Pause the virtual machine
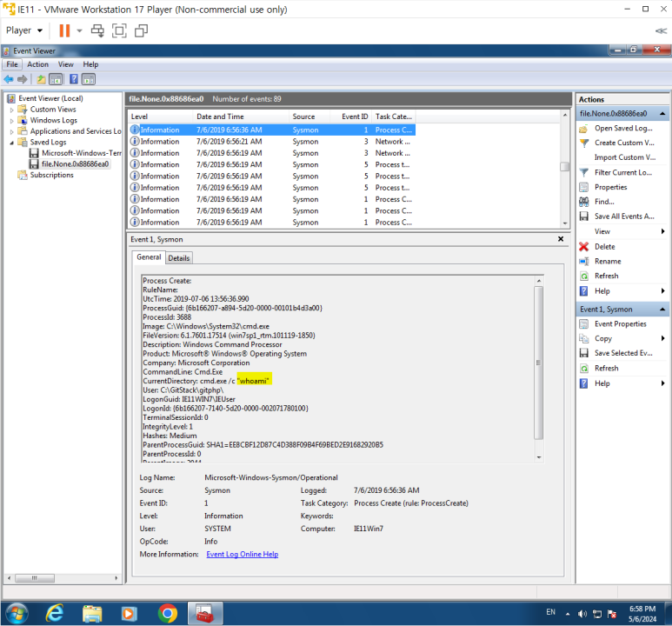Viewport: 672px width, 626px height. point(64,30)
